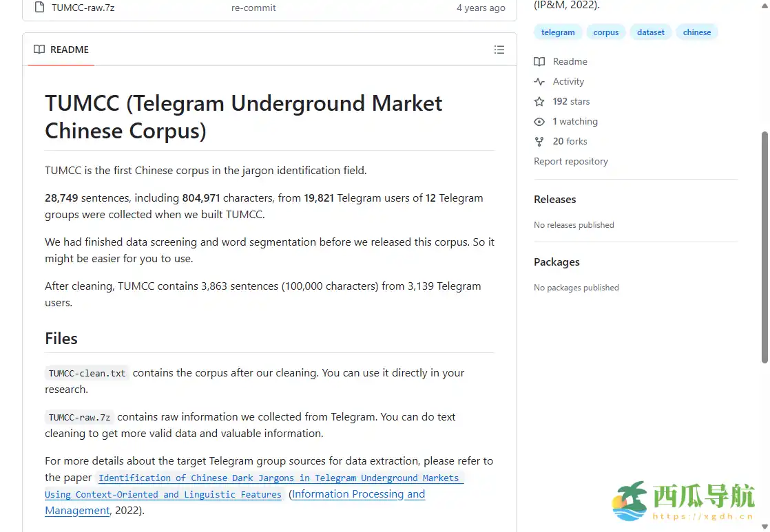770x532 pixels.
Task: Click the page vertical scrollbar thumb
Action: pyautogui.click(x=764, y=248)
